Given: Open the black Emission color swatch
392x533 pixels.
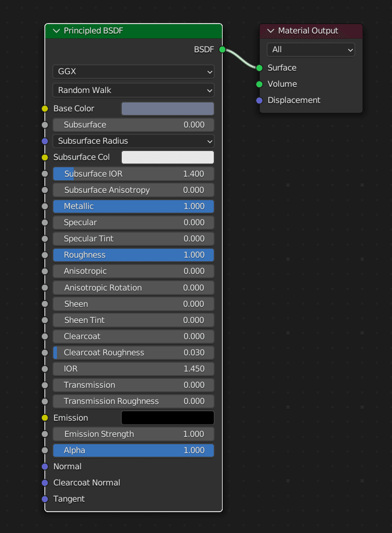Looking at the screenshot, I should tap(168, 418).
